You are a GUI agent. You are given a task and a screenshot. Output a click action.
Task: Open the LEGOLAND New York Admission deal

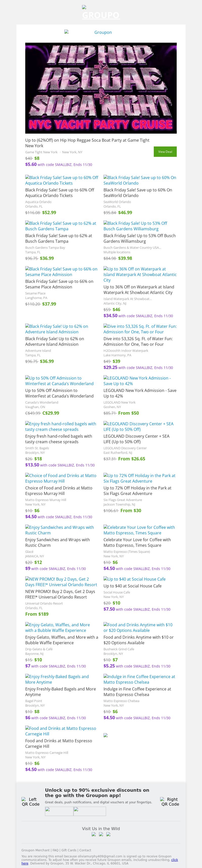[137, 381]
